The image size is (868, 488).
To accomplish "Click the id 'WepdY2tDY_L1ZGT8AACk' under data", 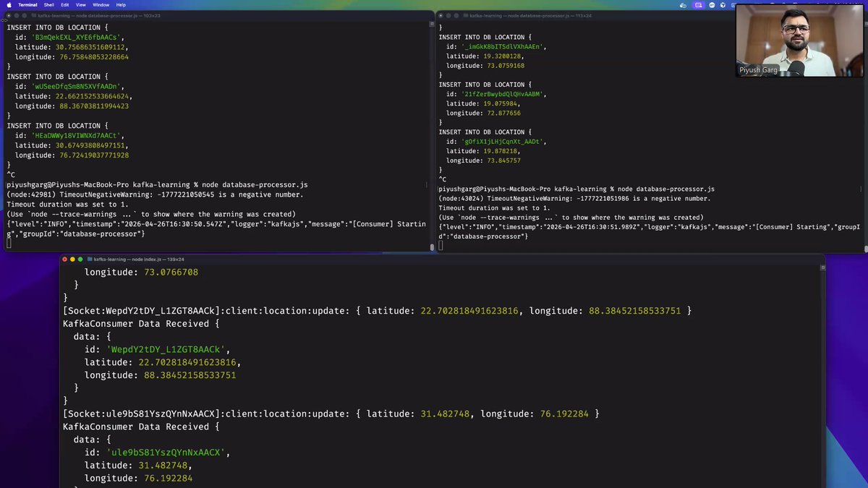I will click(x=166, y=349).
